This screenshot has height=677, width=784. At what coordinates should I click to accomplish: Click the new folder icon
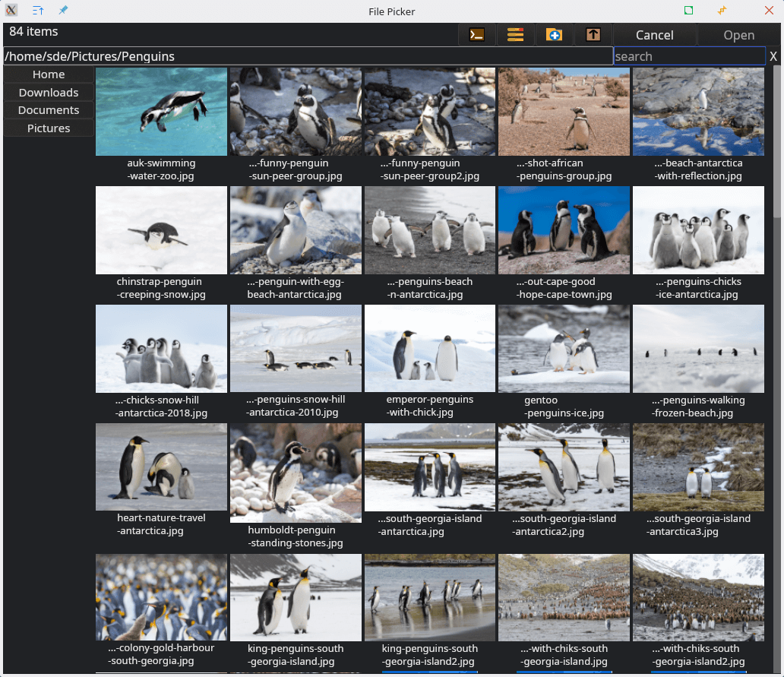tap(555, 35)
